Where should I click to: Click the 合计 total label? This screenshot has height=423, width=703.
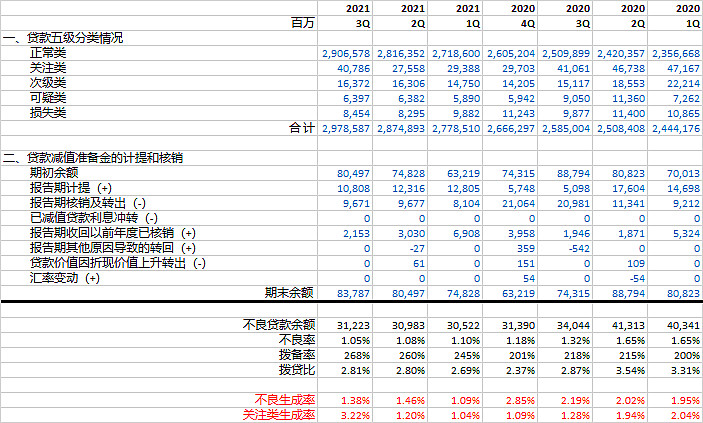tap(302, 128)
